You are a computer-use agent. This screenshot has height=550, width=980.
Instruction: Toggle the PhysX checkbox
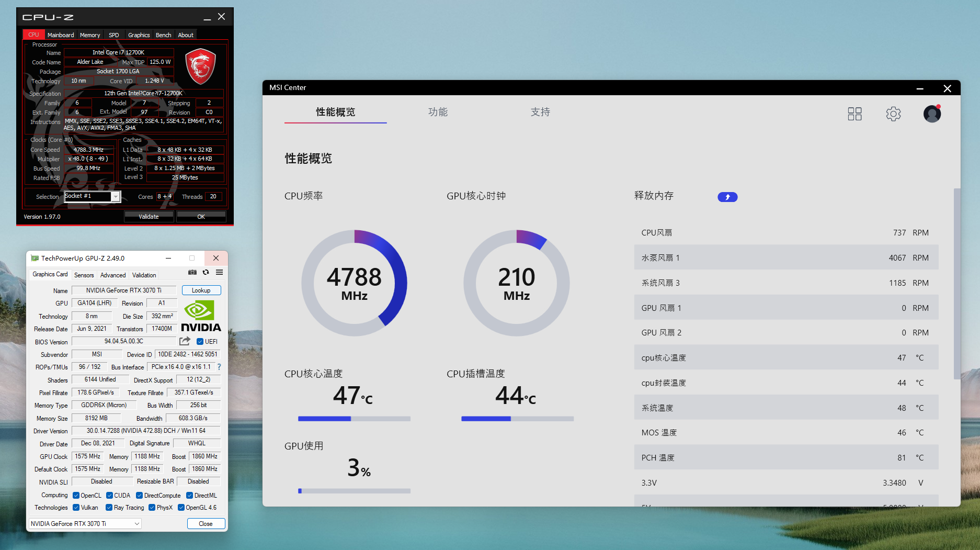coord(152,508)
